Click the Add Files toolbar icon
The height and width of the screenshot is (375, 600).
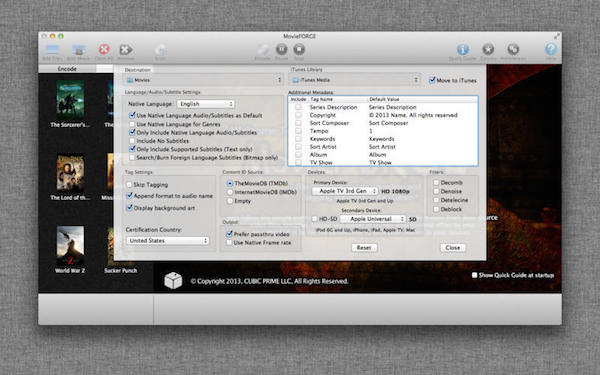tap(52, 50)
